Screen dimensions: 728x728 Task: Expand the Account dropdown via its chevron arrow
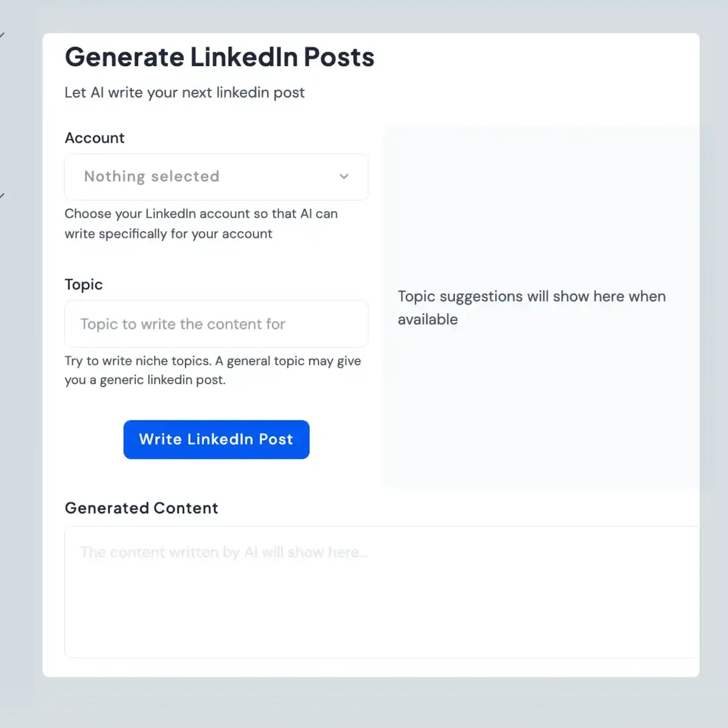coord(344,177)
